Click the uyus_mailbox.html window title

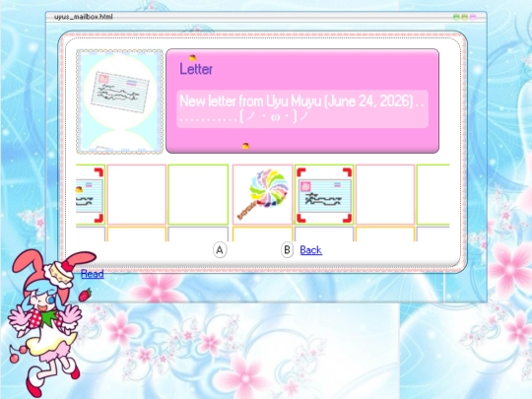pyautogui.click(x=84, y=17)
